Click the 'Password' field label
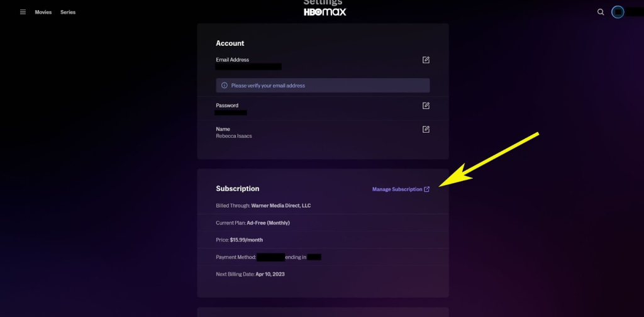Viewport: 644px width, 317px height. (x=227, y=106)
